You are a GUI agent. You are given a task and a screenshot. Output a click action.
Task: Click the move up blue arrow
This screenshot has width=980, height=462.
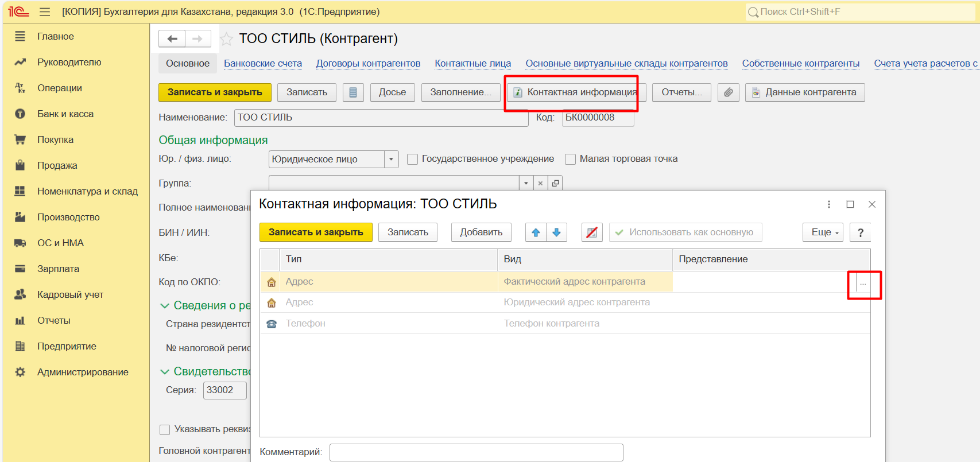coord(536,232)
